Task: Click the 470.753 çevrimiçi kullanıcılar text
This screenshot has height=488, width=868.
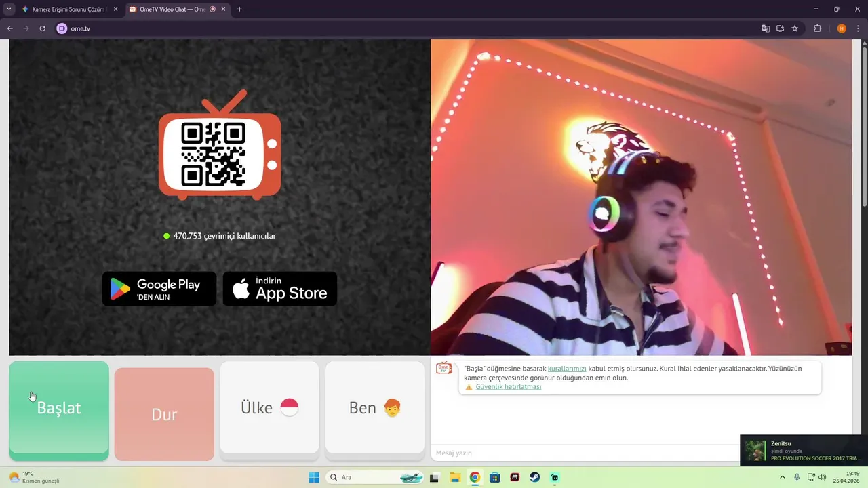Action: 224,236
